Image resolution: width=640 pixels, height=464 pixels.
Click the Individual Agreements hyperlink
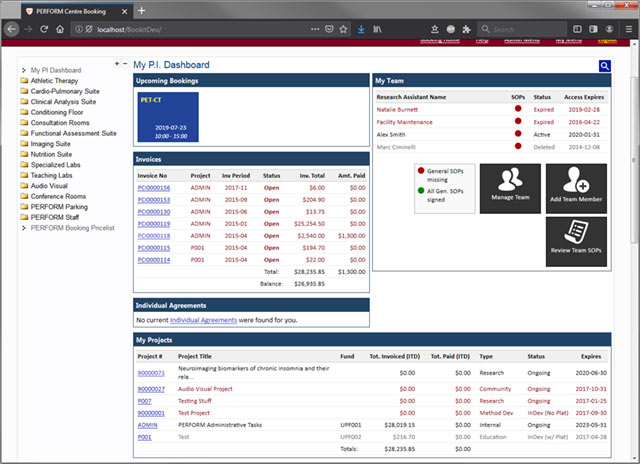pyautogui.click(x=202, y=320)
